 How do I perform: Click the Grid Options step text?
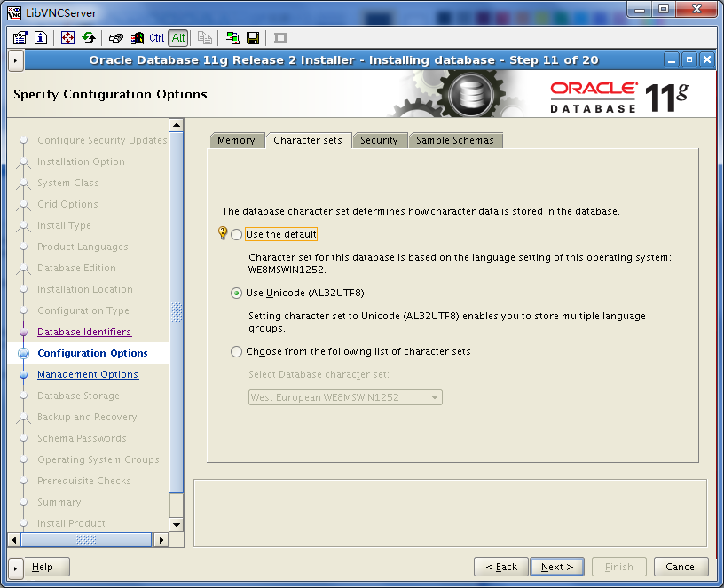click(67, 204)
